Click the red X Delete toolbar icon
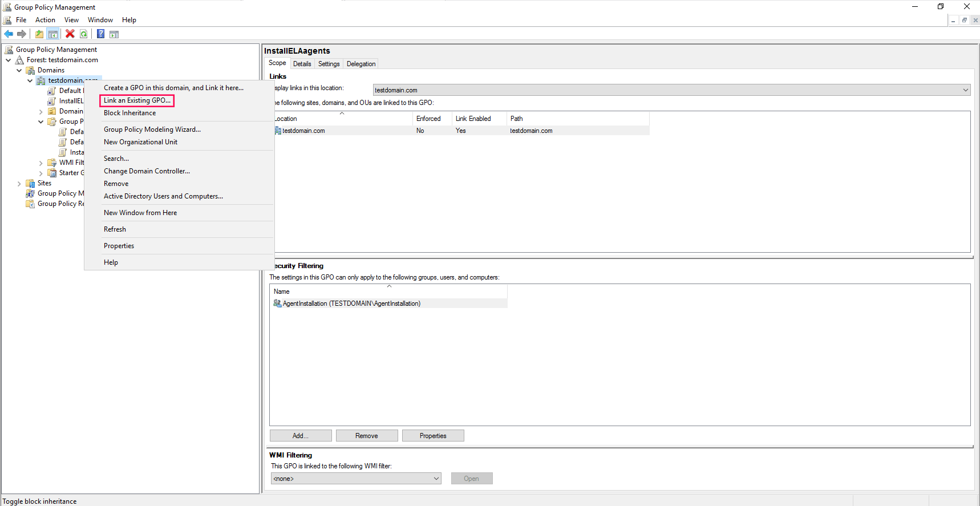The height and width of the screenshot is (506, 980). [70, 34]
